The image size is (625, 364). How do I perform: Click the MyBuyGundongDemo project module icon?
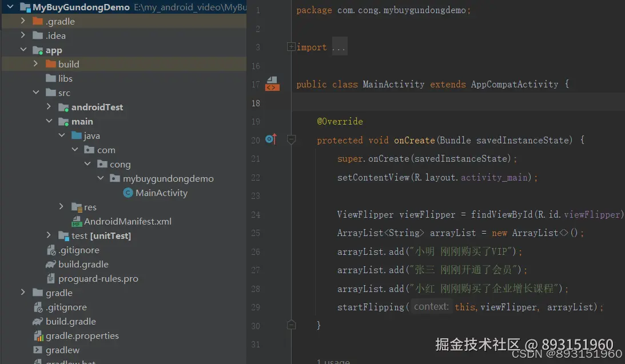pos(25,7)
